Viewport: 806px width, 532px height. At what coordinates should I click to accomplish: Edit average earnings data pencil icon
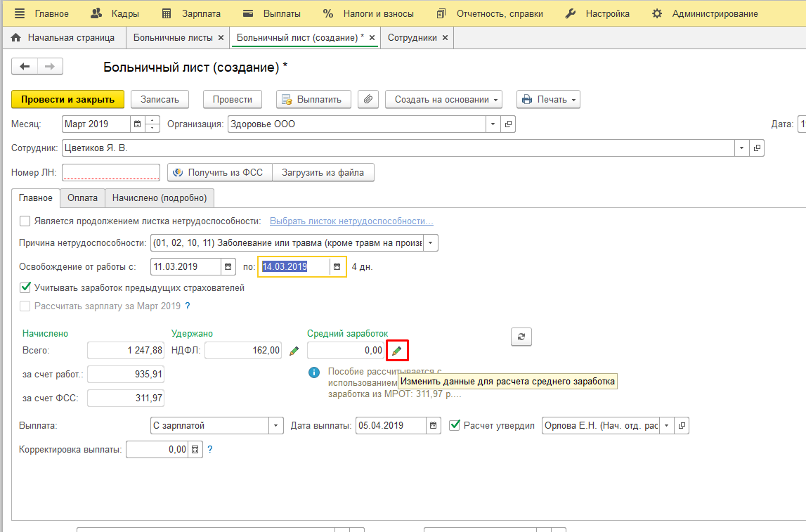point(397,351)
